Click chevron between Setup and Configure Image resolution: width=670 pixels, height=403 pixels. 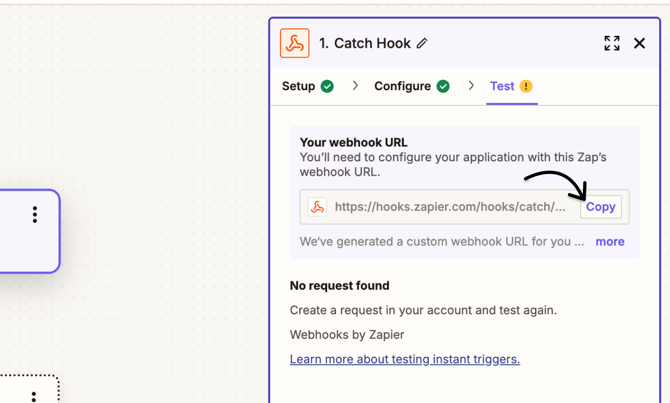pyautogui.click(x=355, y=85)
